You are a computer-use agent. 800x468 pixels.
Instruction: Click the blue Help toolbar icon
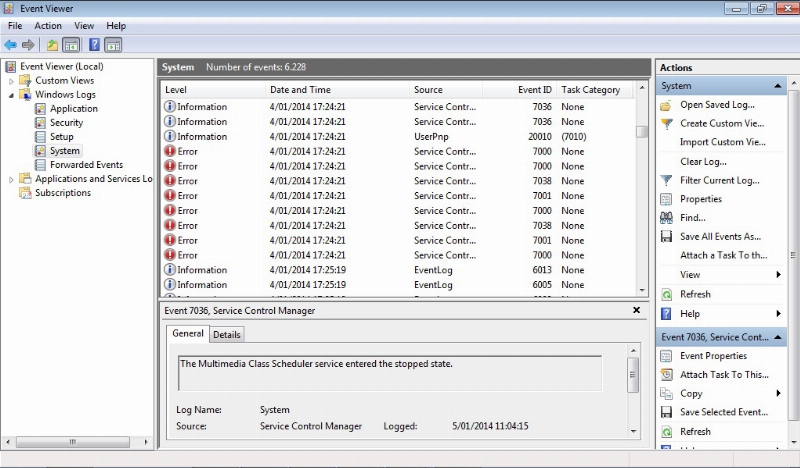click(x=94, y=45)
